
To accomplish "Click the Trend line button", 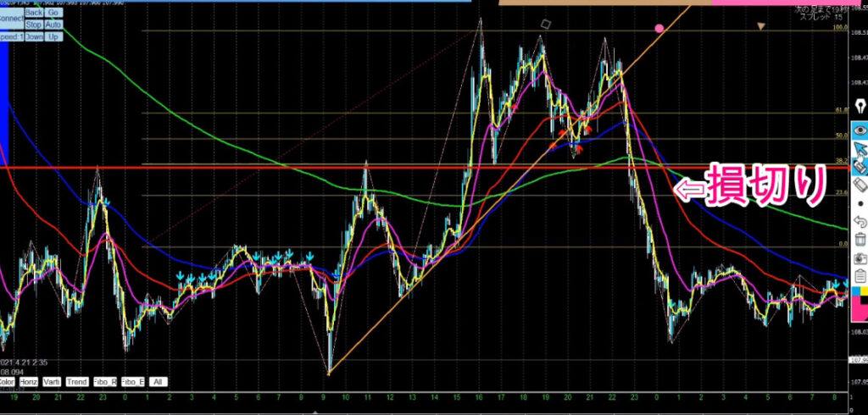I will pyautogui.click(x=77, y=382).
